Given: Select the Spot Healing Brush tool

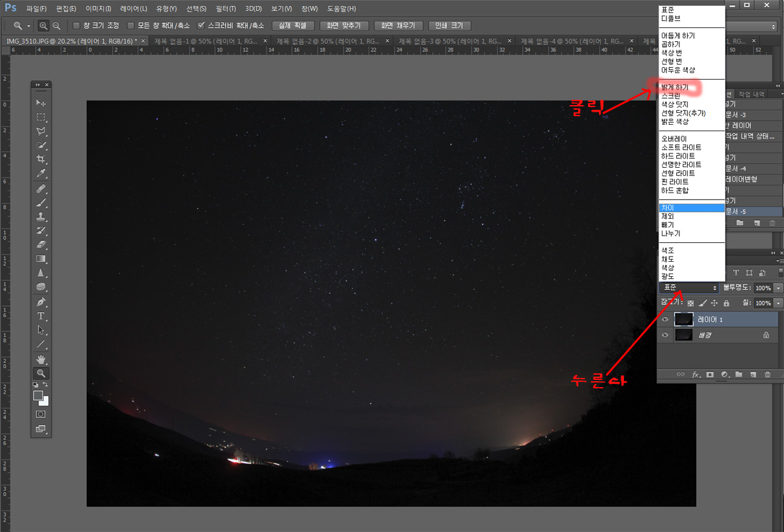Looking at the screenshot, I should click(x=41, y=189).
